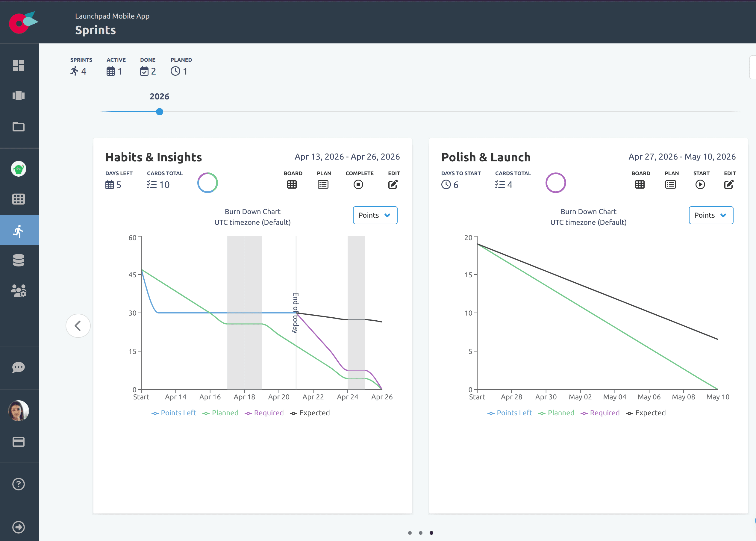Open the team management sidebar icon
This screenshot has width=756, height=541.
click(19, 290)
